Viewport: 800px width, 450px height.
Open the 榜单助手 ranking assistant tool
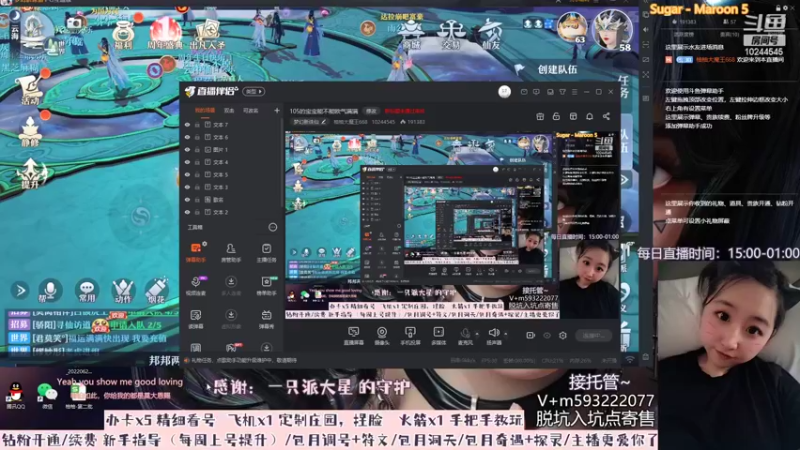point(266,285)
